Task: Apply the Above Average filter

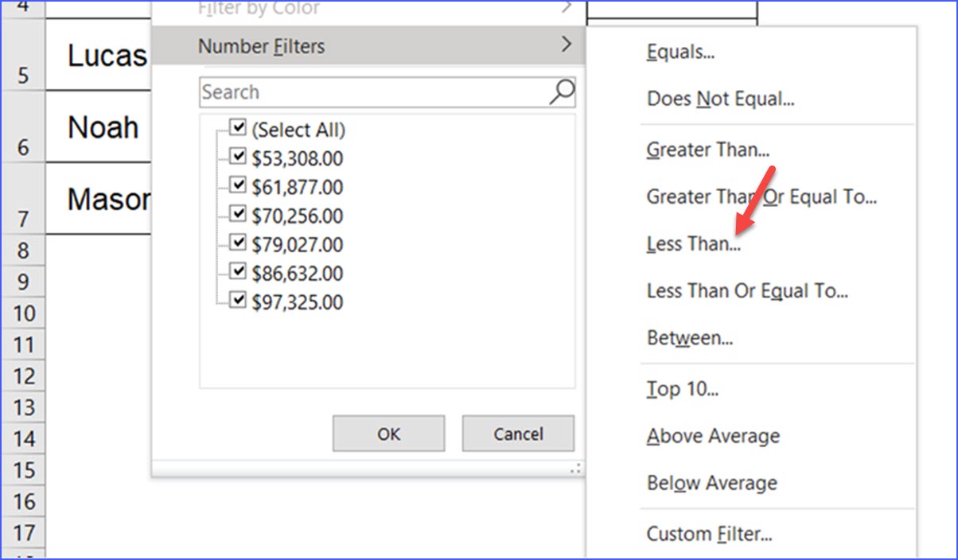Action: tap(712, 436)
